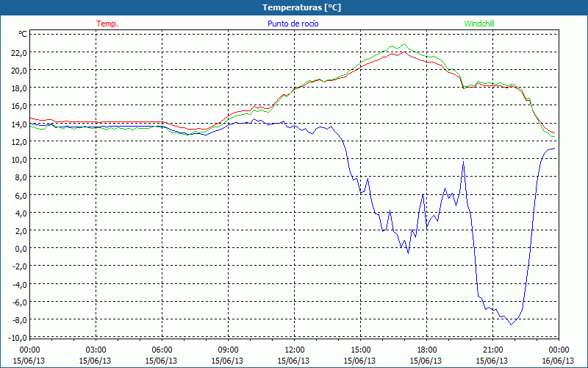
Task: Select the green 'Windchill' legend label
Action: pos(479,24)
